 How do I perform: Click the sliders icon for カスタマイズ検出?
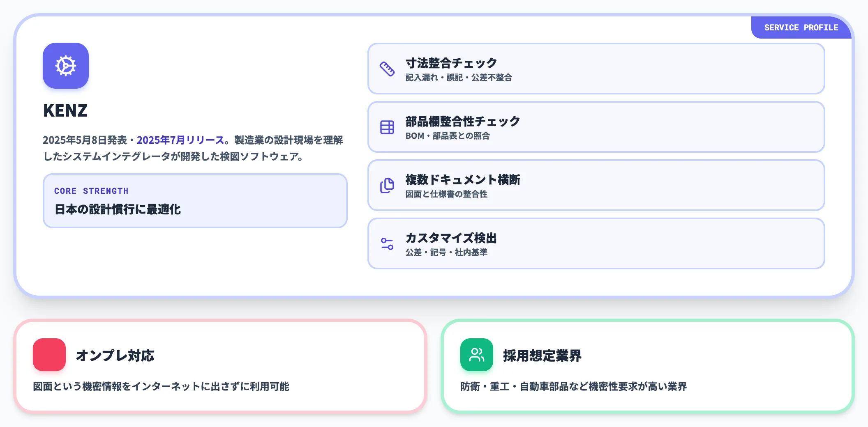pos(387,244)
